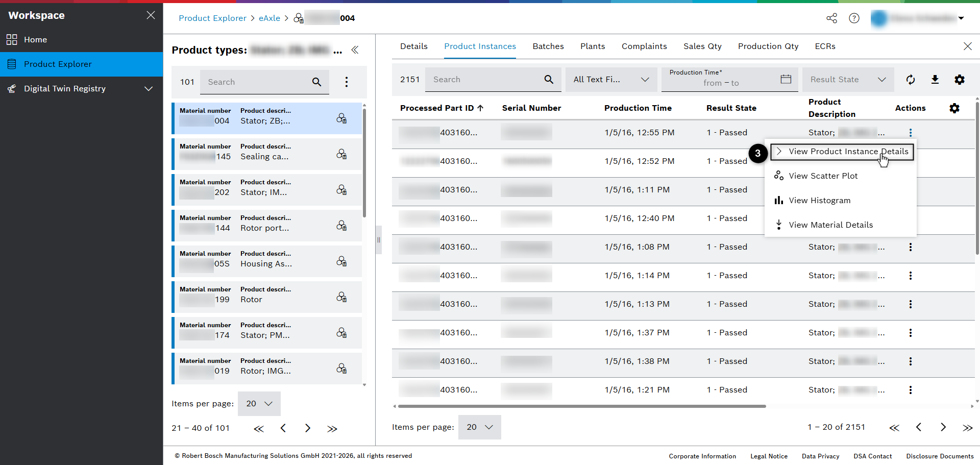Open product types items per page dropdown

coord(259,404)
